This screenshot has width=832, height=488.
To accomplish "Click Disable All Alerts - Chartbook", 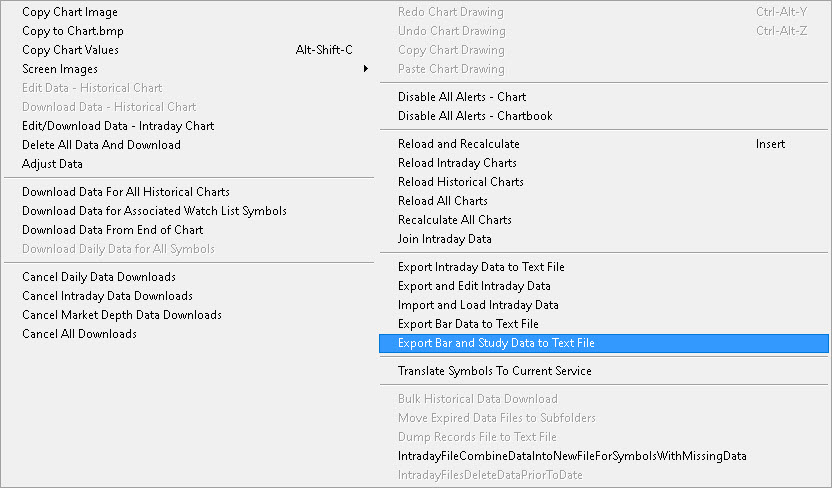I will click(x=475, y=116).
